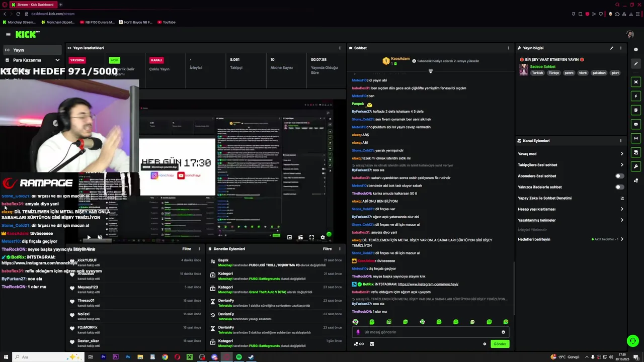644x362 pixels.
Task: Open Yayın İstatistikleri panel options menu
Action: click(340, 48)
